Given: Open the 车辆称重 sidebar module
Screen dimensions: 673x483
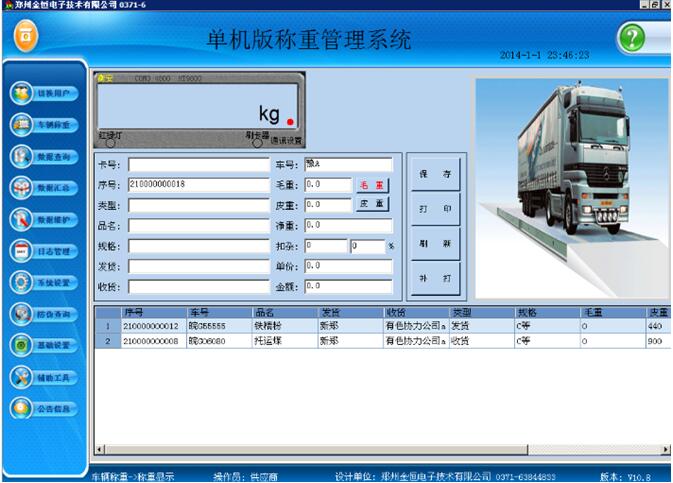Looking at the screenshot, I should (44, 125).
